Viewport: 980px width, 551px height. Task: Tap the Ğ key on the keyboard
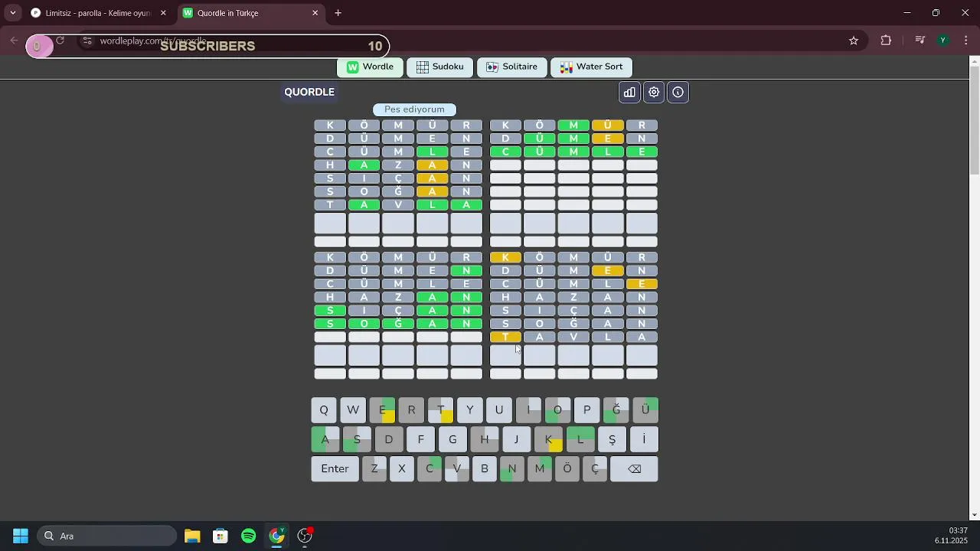tap(616, 410)
